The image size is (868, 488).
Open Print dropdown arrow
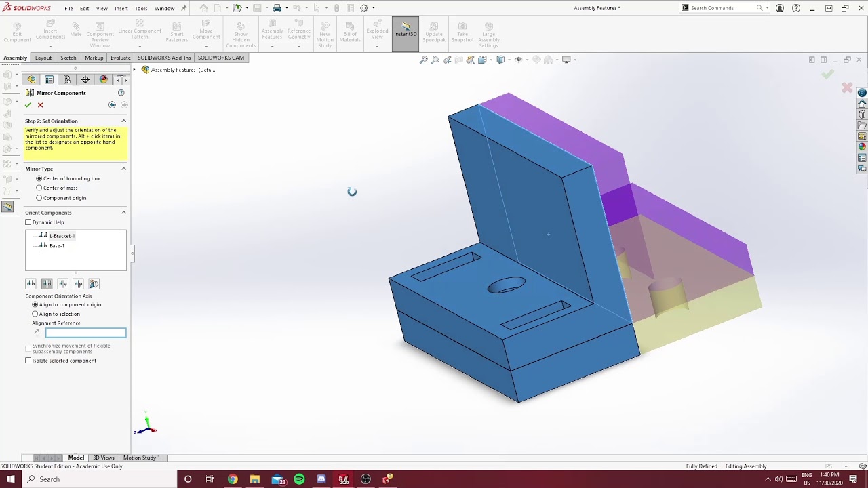(286, 8)
